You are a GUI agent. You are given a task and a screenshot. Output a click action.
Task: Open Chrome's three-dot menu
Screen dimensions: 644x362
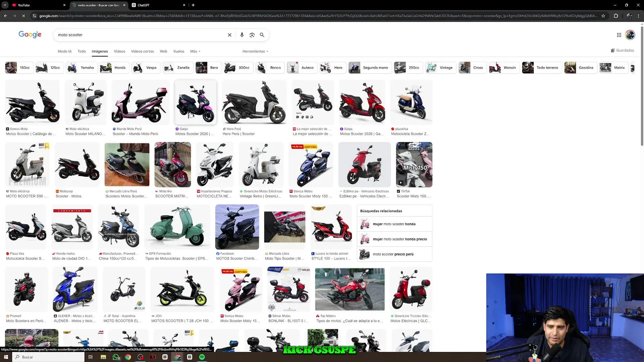point(638,16)
